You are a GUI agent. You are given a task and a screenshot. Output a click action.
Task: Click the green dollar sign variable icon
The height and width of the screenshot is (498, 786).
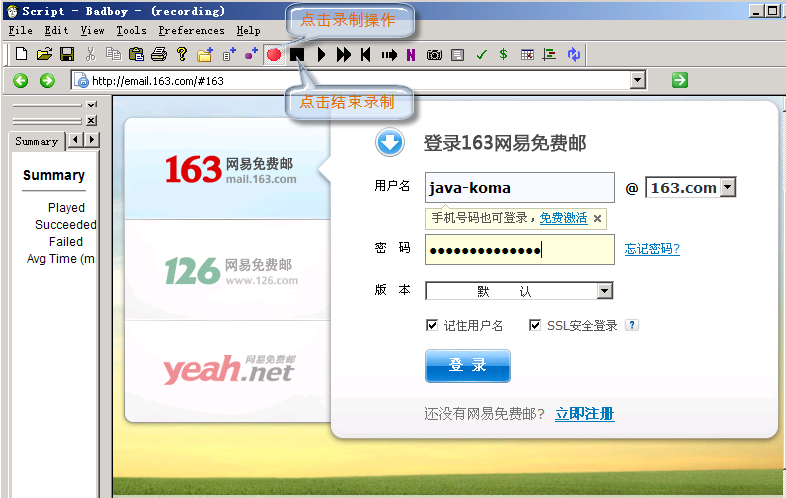pyautogui.click(x=503, y=54)
